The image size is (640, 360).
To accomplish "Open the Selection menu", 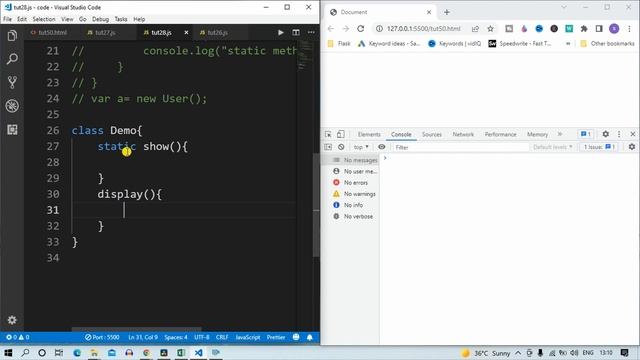I will [44, 19].
